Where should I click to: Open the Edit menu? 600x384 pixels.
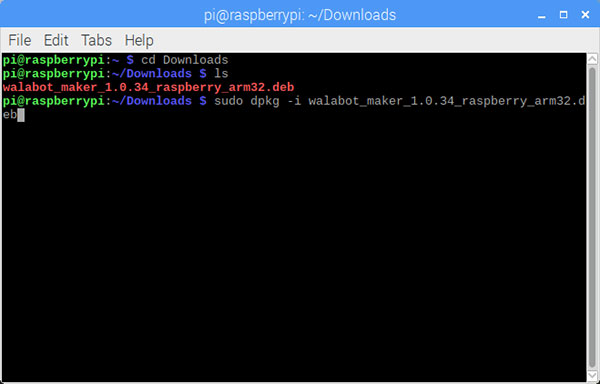[56, 40]
